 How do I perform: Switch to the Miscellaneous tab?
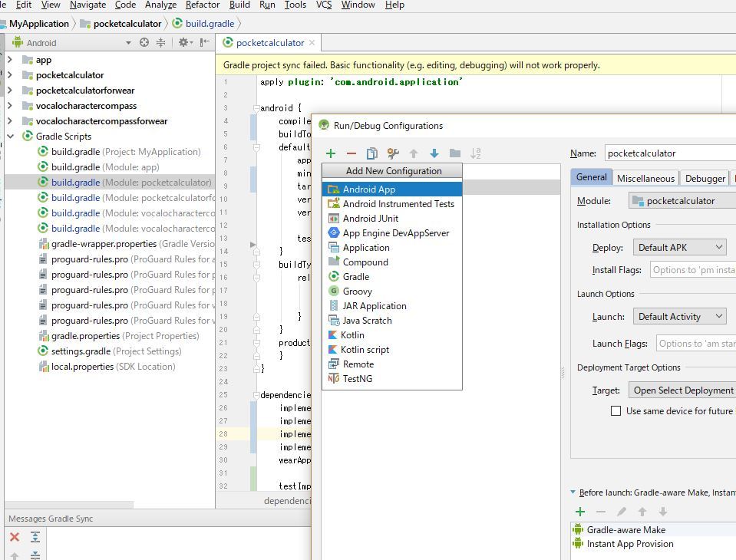[x=645, y=178]
